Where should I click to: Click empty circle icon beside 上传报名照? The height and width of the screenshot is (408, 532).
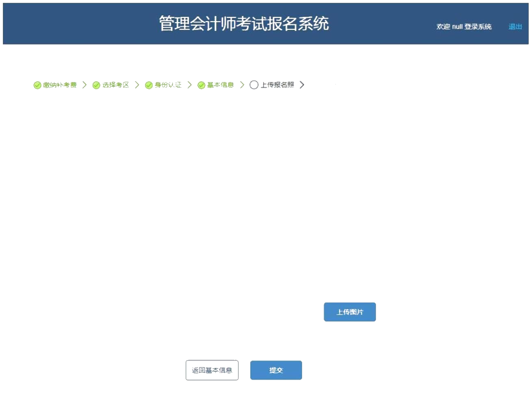coord(254,85)
